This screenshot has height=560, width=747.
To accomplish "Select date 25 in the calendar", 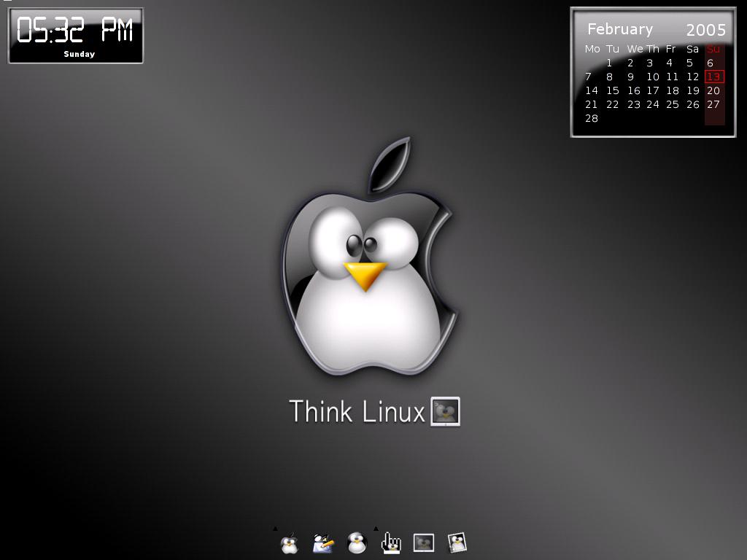I will click(672, 104).
